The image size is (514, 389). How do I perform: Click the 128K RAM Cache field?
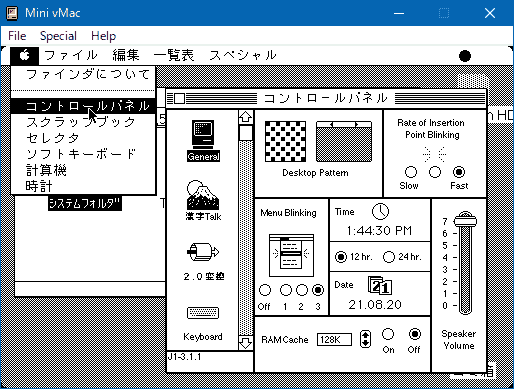tap(334, 340)
